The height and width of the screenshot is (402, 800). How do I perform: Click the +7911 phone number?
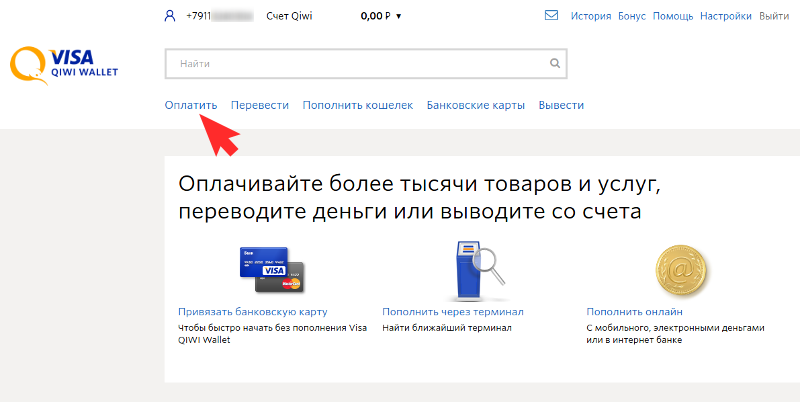point(220,16)
